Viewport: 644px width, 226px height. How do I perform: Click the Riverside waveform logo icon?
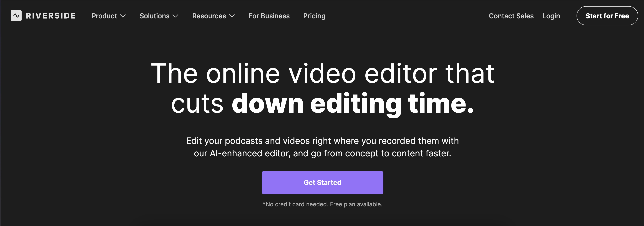pos(16,16)
